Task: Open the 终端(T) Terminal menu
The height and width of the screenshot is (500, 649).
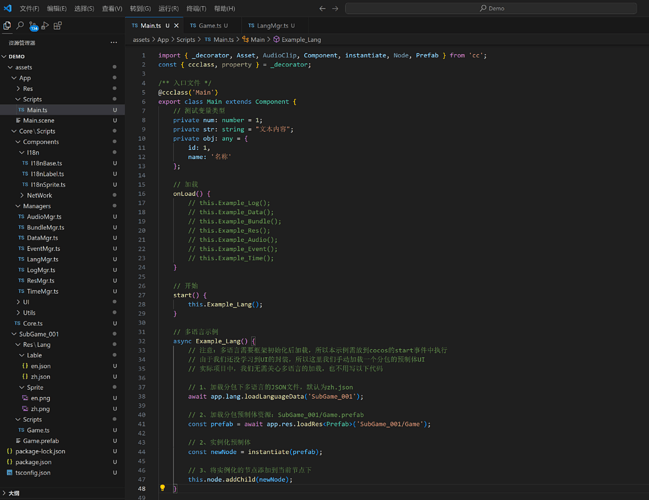Action: [x=196, y=8]
